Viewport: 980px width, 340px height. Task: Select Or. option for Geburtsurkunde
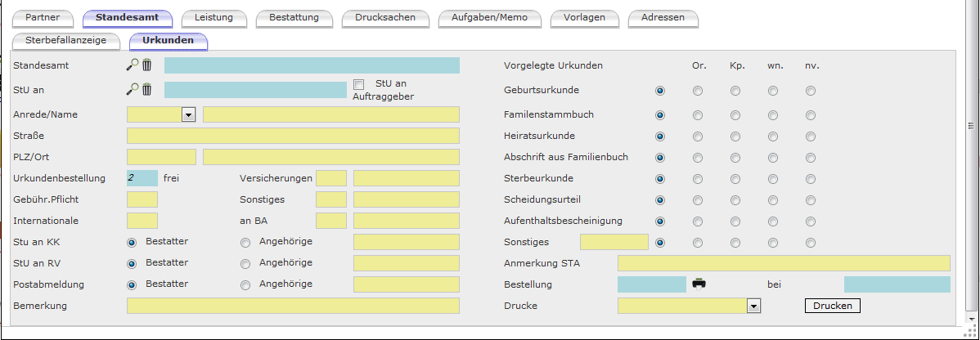click(697, 91)
